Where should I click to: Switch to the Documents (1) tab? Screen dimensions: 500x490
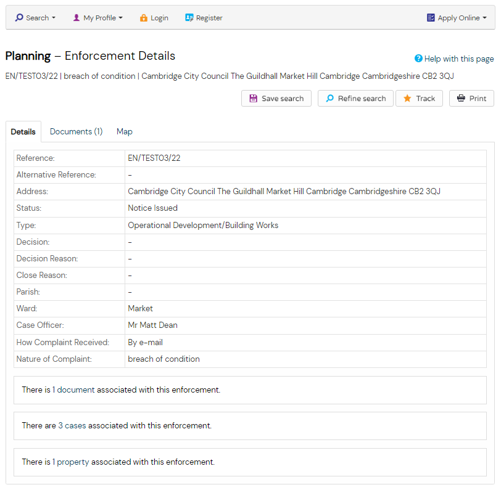pyautogui.click(x=76, y=131)
